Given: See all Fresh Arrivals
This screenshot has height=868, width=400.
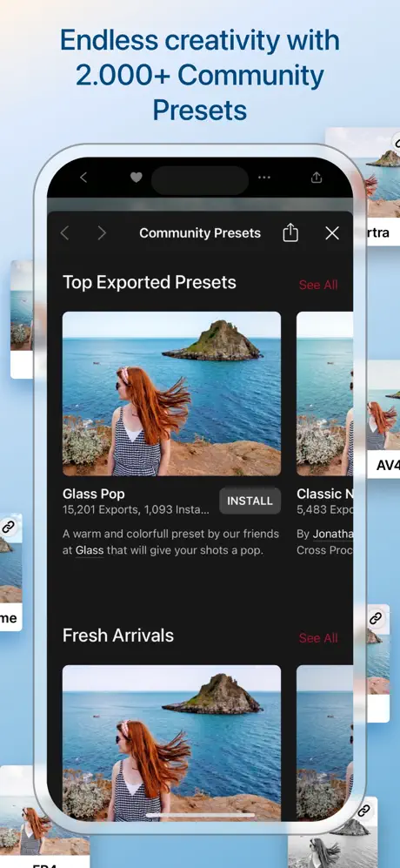Looking at the screenshot, I should (x=318, y=637).
